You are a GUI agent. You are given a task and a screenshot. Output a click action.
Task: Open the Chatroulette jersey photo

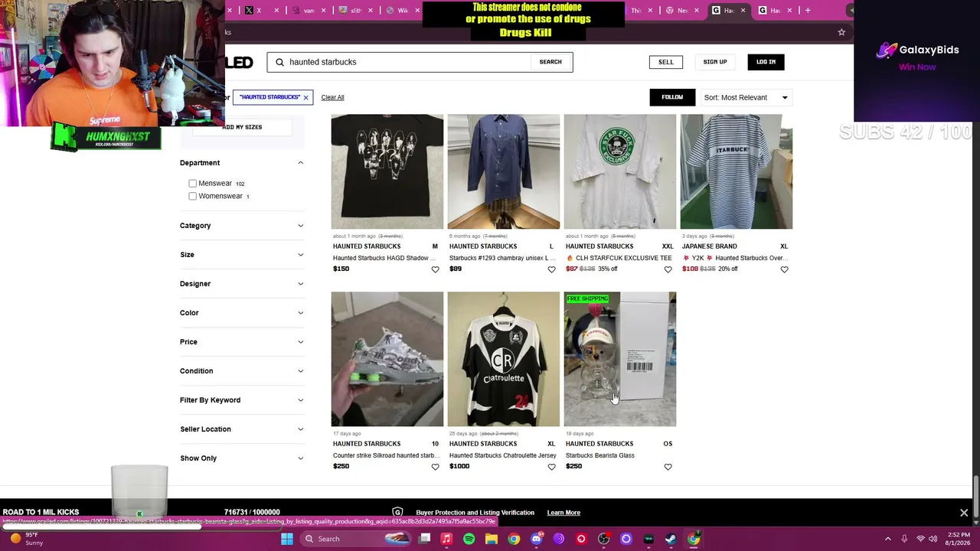click(x=504, y=359)
